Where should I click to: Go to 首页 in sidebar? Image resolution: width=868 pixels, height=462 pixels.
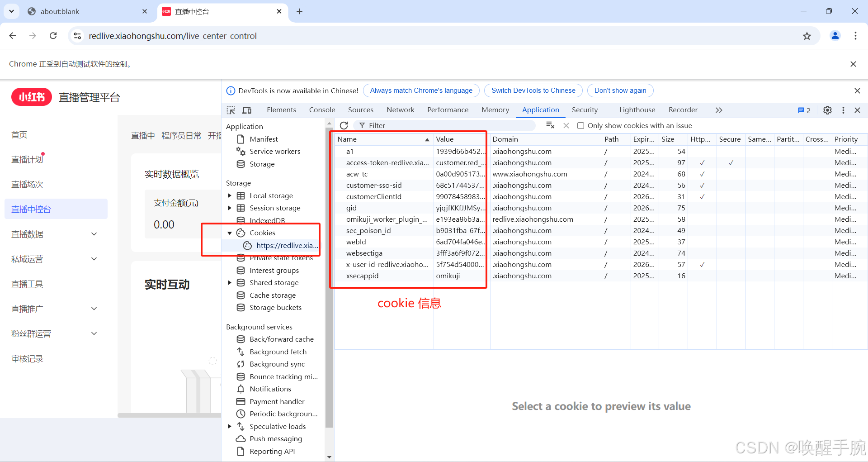[x=19, y=134]
